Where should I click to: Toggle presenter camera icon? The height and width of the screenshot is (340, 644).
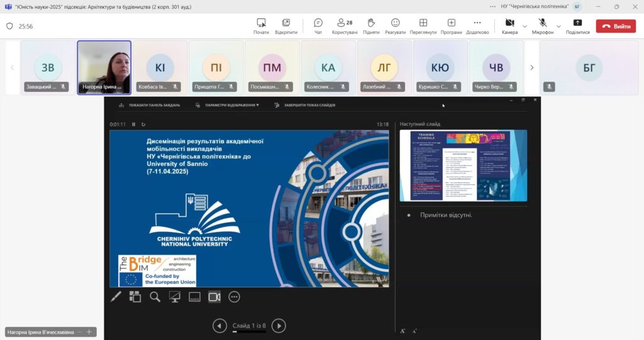point(214,297)
